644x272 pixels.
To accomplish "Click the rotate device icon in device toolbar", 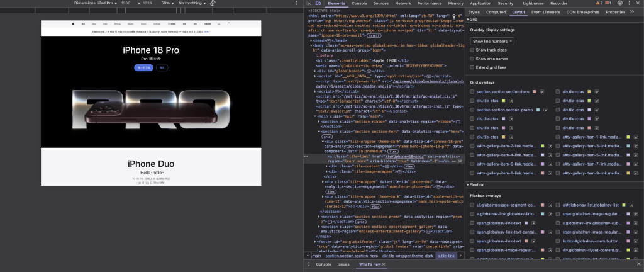I will click(213, 3).
